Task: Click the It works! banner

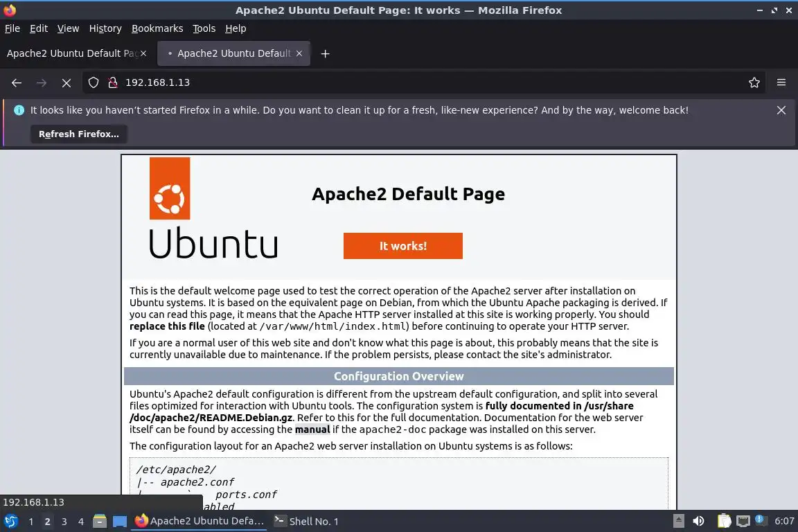Action: [x=403, y=246]
